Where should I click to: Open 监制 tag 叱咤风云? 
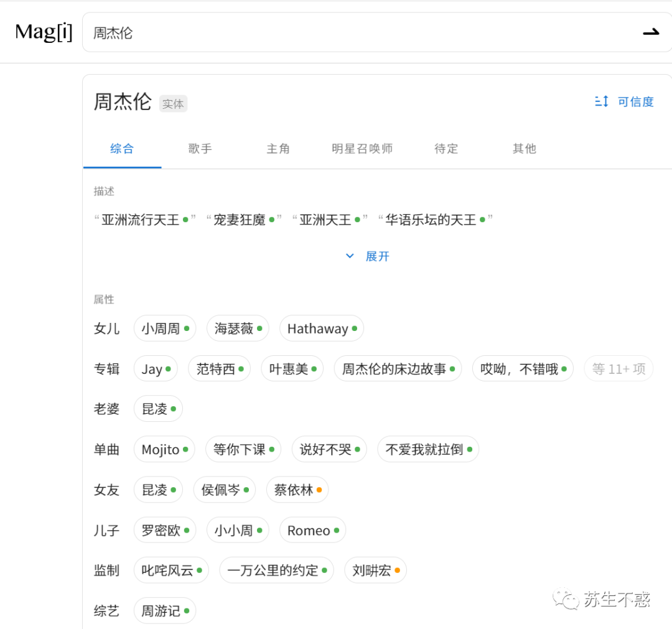(x=172, y=571)
